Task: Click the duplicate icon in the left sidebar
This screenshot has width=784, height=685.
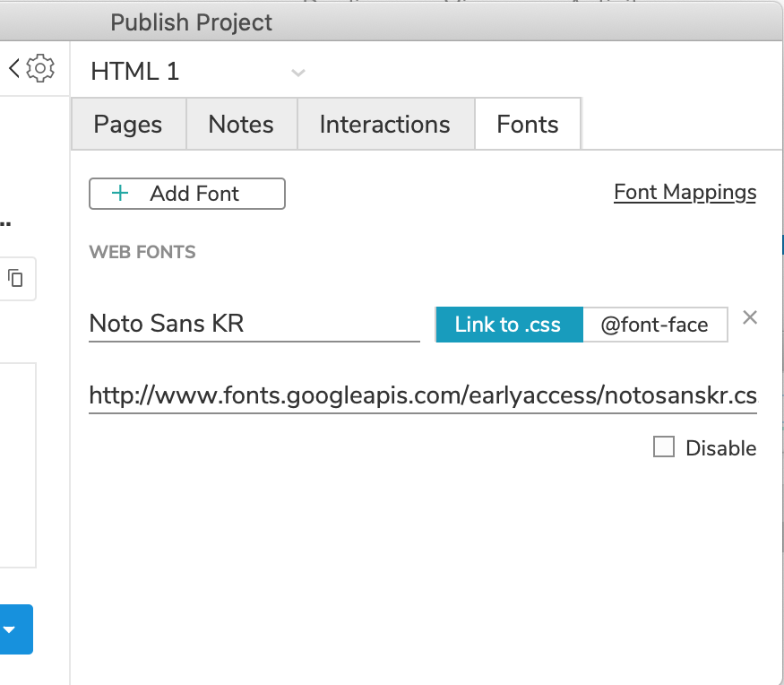Action: pos(17,279)
